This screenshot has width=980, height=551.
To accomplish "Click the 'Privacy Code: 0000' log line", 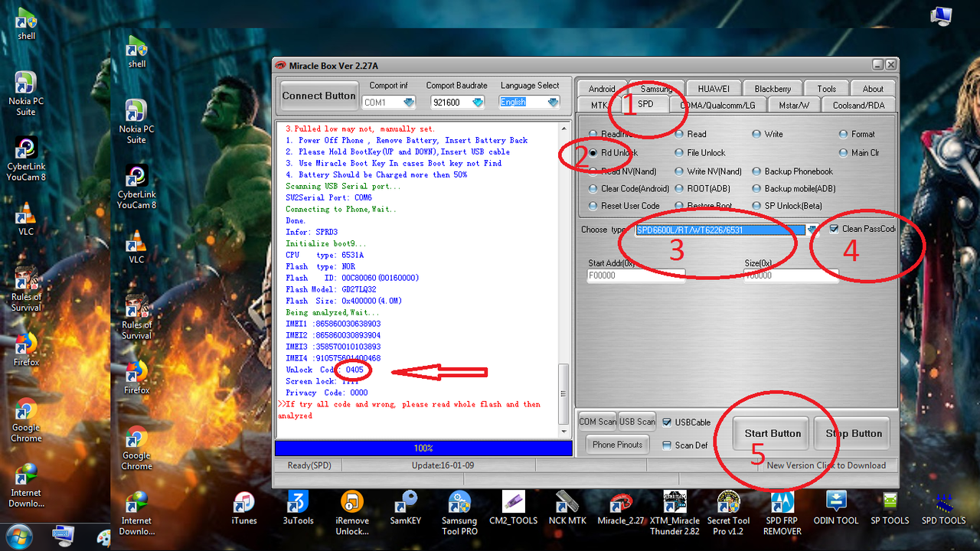I will coord(327,393).
